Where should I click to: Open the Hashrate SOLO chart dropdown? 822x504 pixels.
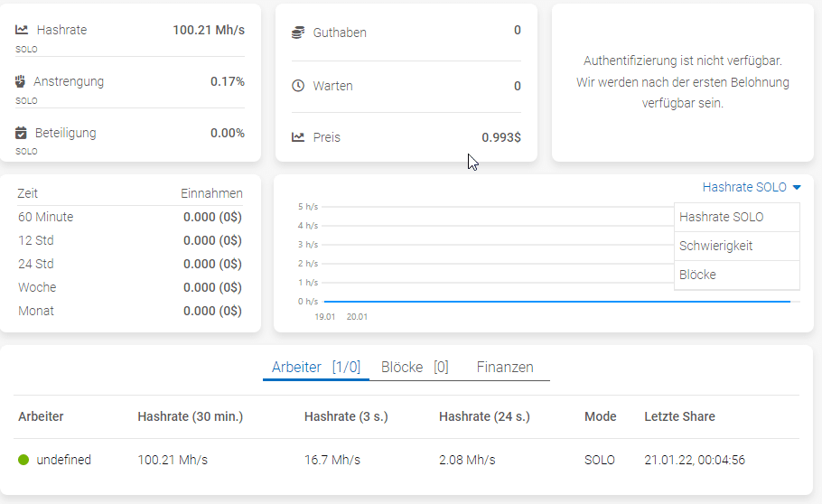pos(752,187)
